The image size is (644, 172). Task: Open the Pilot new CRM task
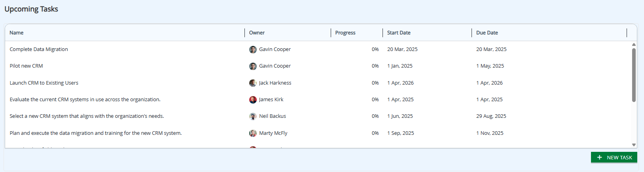26,66
